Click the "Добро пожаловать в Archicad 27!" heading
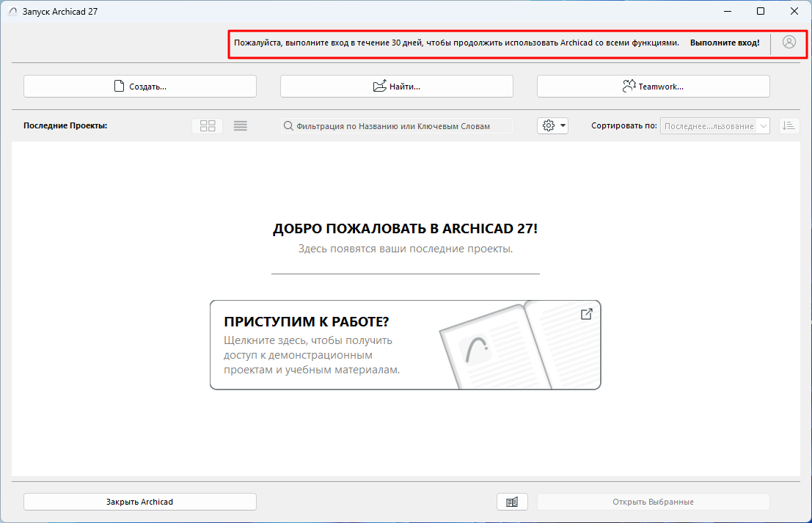 (406, 228)
